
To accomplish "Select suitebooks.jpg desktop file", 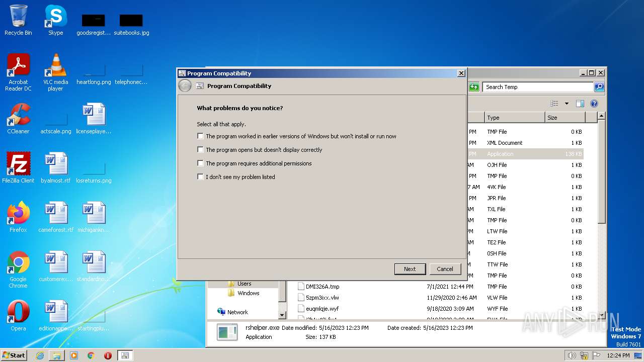I will (x=131, y=24).
